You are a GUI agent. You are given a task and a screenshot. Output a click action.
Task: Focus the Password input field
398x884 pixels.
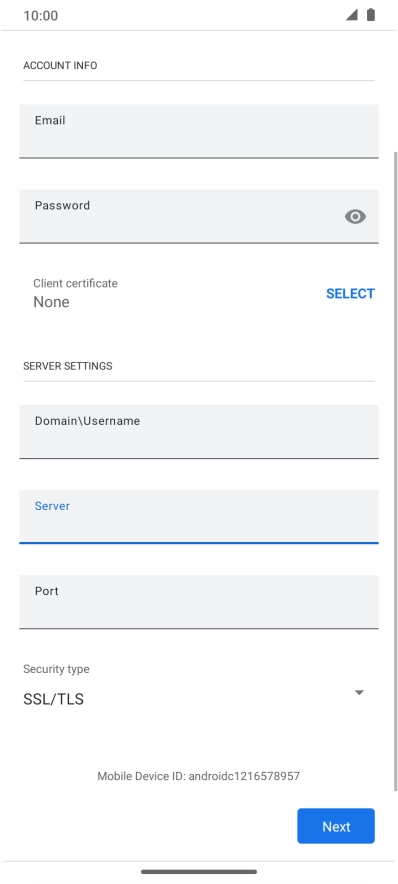click(x=198, y=216)
